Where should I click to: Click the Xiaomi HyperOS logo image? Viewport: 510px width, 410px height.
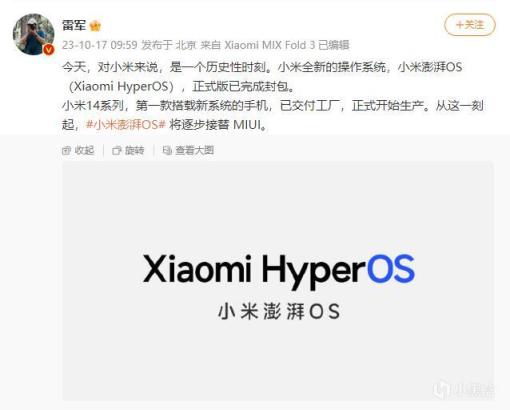(x=278, y=281)
